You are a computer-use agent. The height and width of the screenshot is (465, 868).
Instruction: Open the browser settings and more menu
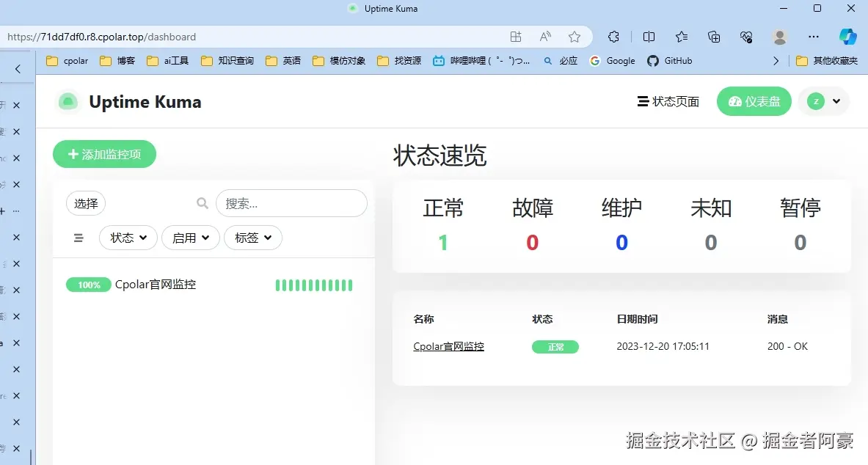pyautogui.click(x=813, y=37)
